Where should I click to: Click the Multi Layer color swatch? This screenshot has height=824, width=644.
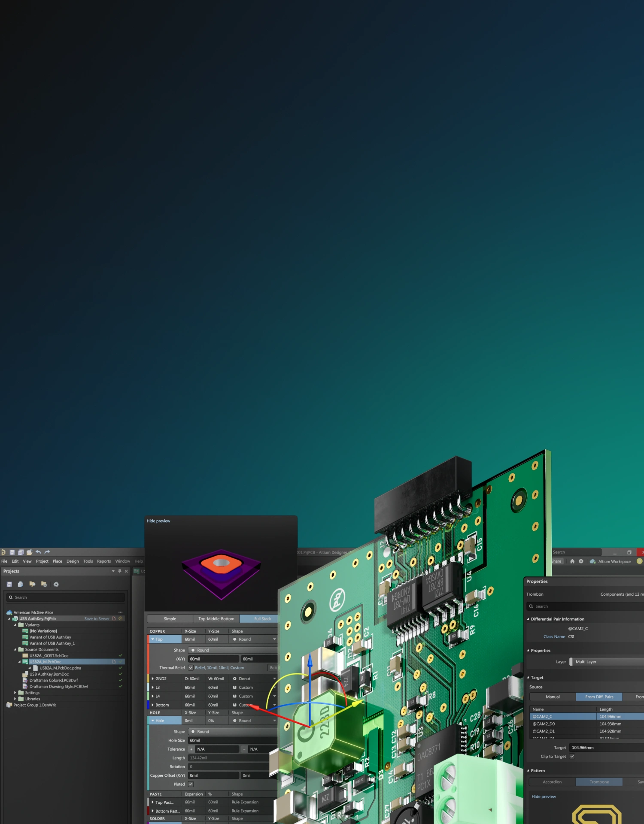[x=571, y=662]
